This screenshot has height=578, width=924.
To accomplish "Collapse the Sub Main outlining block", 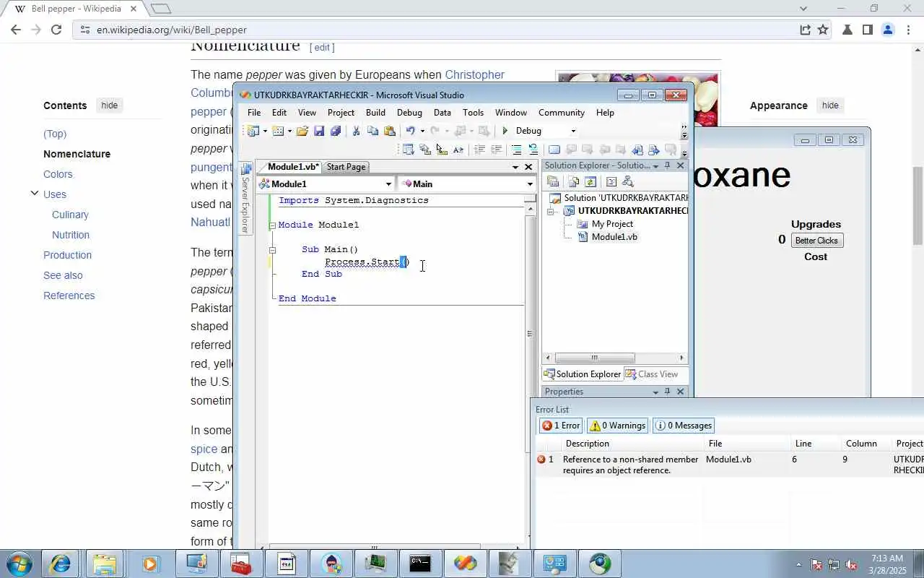I will pyautogui.click(x=273, y=250).
